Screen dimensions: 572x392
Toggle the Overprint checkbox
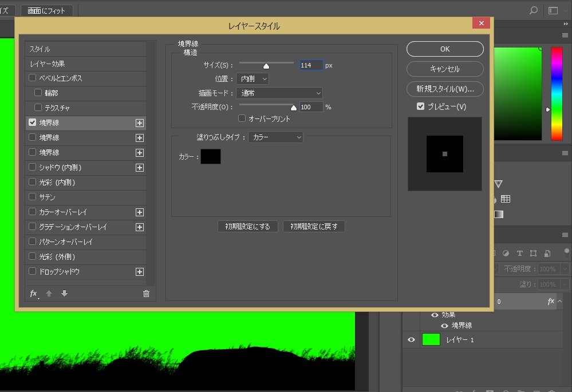point(242,118)
